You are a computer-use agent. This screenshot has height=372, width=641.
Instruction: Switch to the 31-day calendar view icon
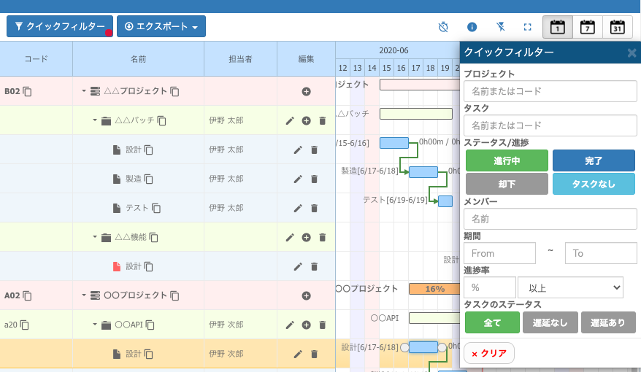click(x=617, y=27)
